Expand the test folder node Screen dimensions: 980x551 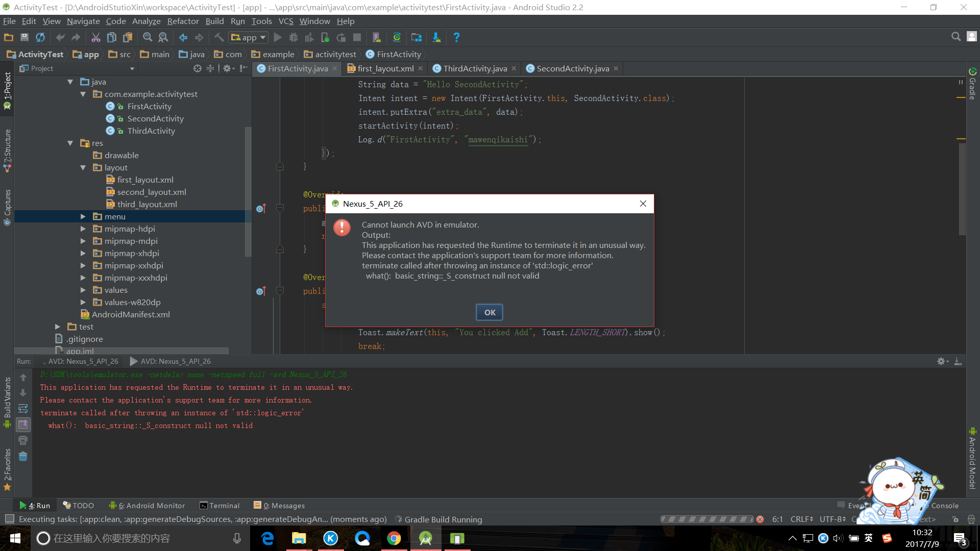[x=58, y=327]
